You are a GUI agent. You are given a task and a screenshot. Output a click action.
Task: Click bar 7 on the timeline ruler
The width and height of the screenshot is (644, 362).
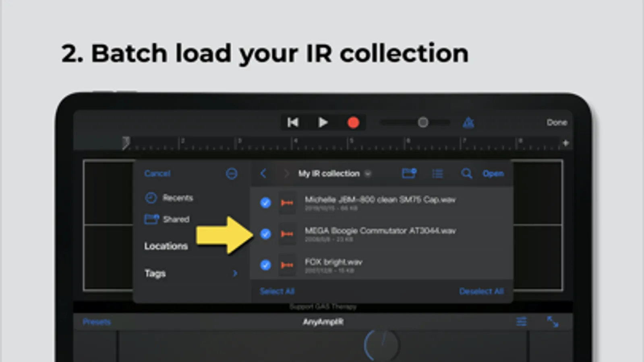pyautogui.click(x=464, y=141)
